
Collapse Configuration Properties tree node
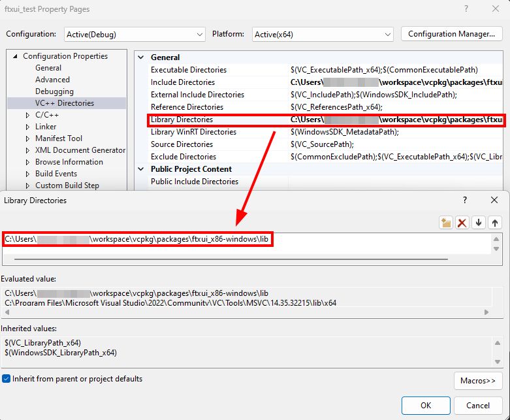click(15, 56)
